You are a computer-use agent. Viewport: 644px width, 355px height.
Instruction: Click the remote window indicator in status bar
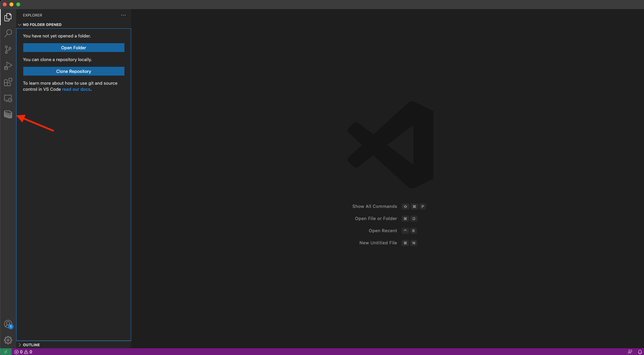[6, 352]
